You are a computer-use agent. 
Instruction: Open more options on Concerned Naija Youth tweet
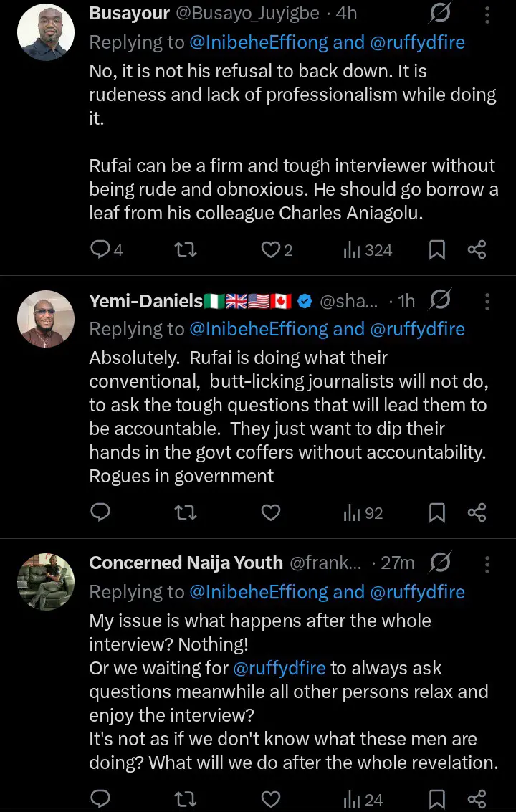click(x=487, y=564)
